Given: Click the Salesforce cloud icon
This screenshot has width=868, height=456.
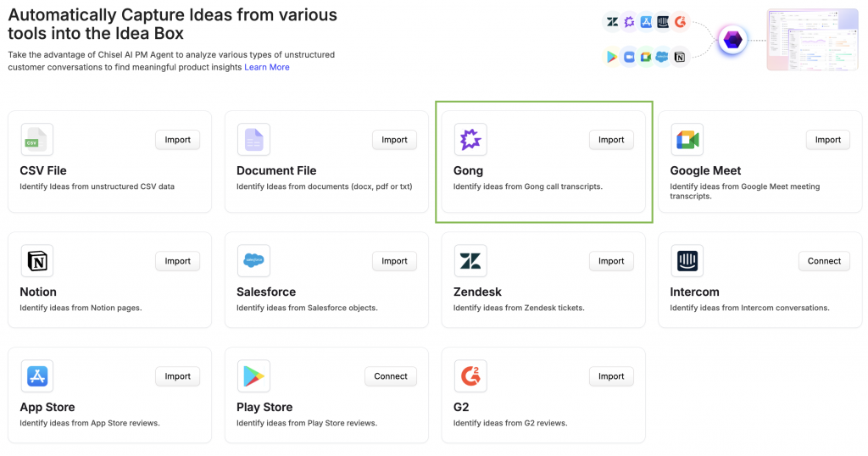Looking at the screenshot, I should (x=253, y=261).
